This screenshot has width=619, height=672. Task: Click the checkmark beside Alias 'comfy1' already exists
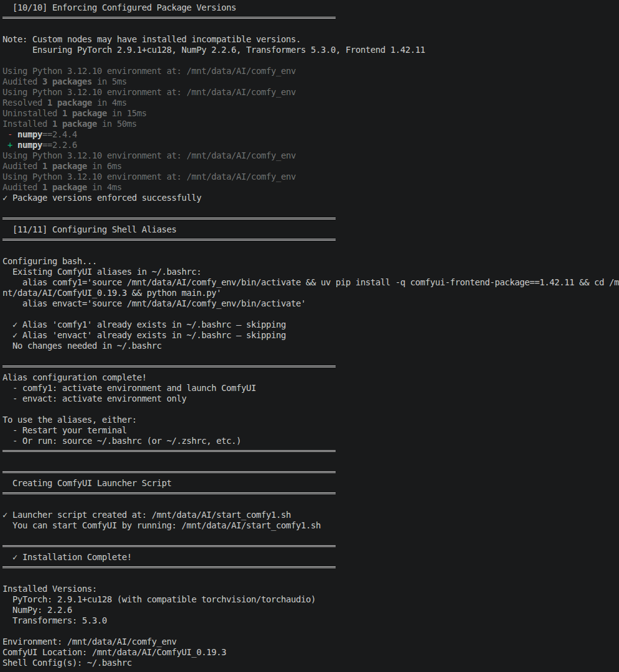[x=15, y=325]
